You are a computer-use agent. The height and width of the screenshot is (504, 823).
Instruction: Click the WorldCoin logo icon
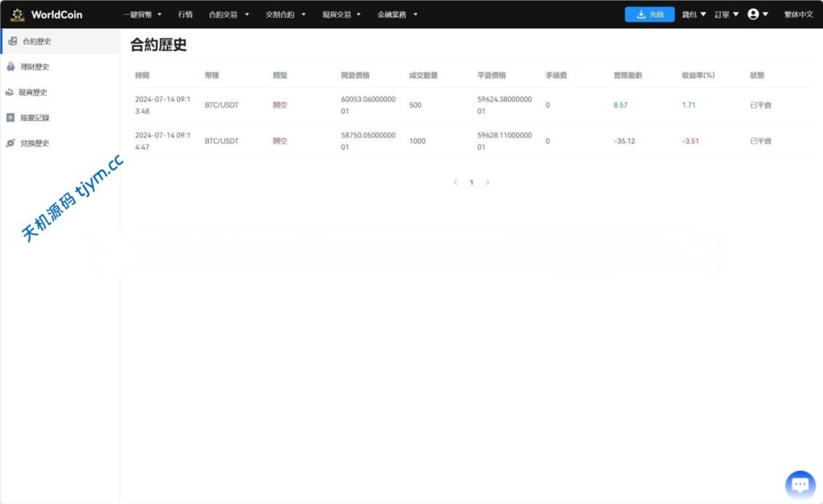click(x=18, y=14)
